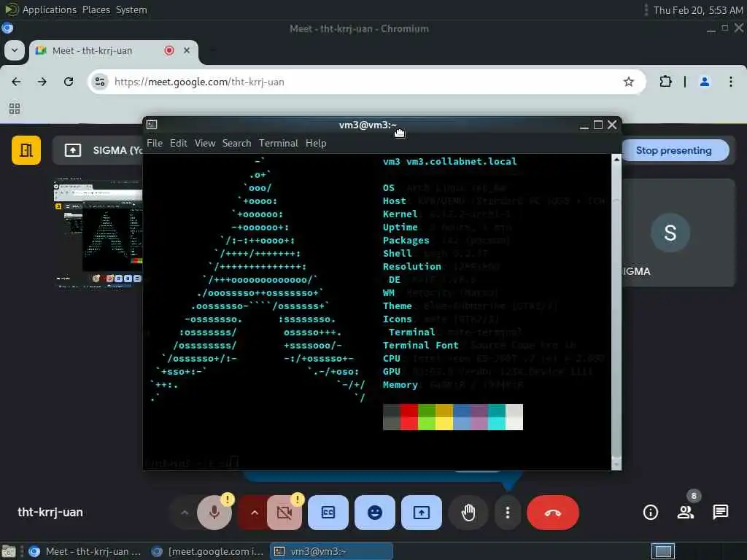Switch to the meet.google.com taskbar entry
747x560 pixels.
208,551
